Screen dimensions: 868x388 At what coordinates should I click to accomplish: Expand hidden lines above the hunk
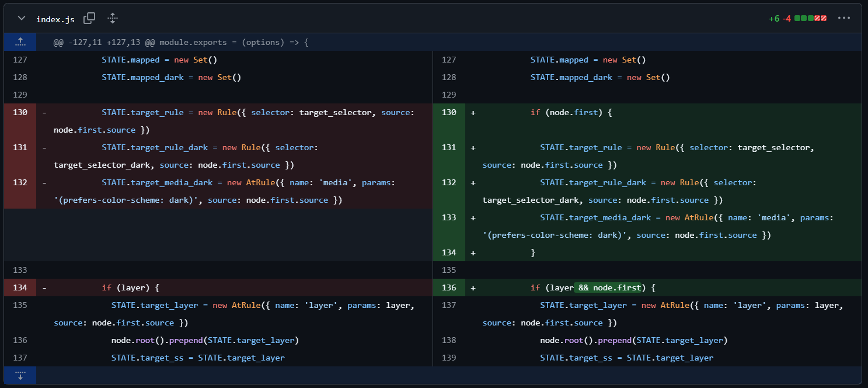pos(20,42)
